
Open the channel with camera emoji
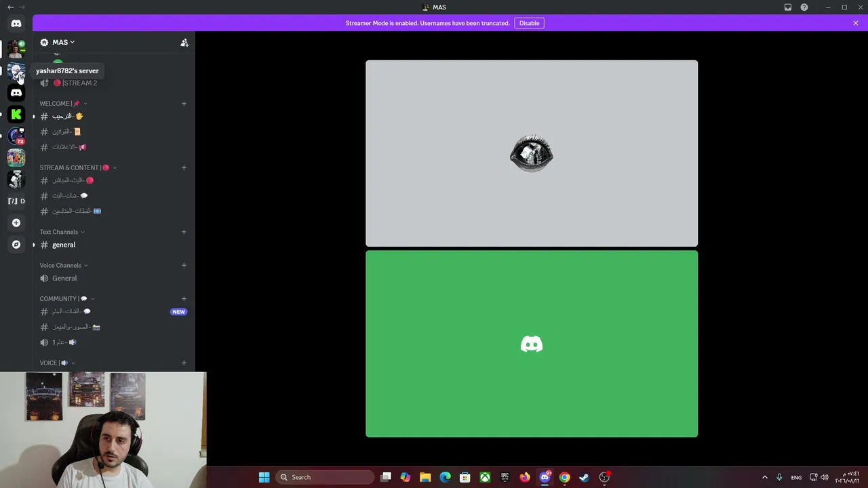114,327
